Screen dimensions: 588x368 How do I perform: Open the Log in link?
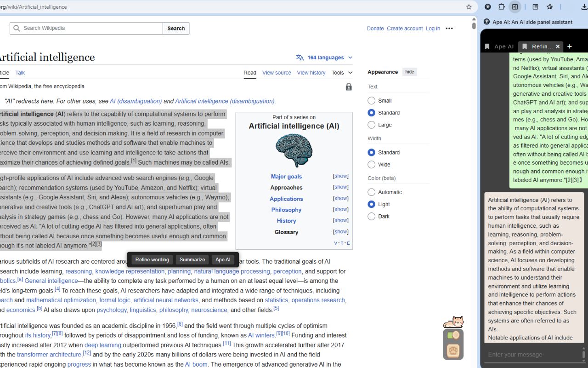[x=433, y=29]
